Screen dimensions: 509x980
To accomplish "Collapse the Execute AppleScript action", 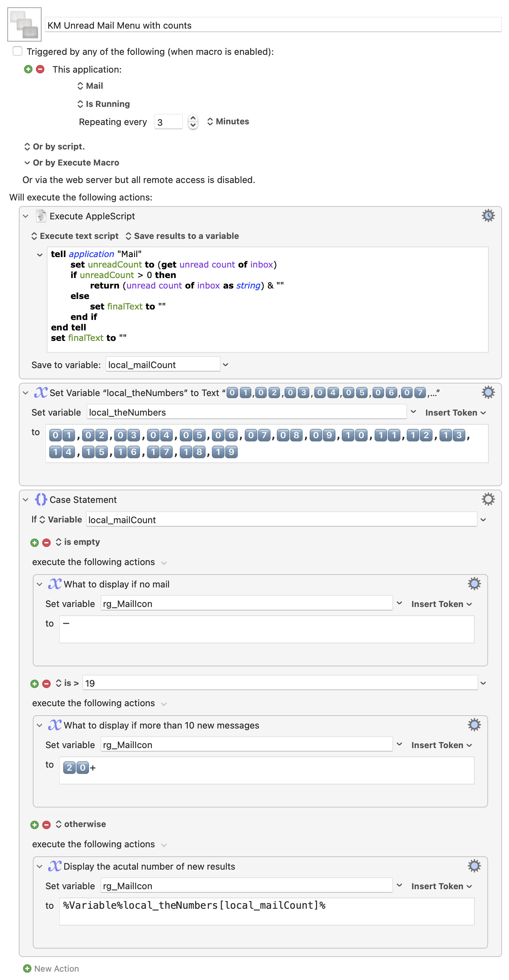I will [x=25, y=216].
